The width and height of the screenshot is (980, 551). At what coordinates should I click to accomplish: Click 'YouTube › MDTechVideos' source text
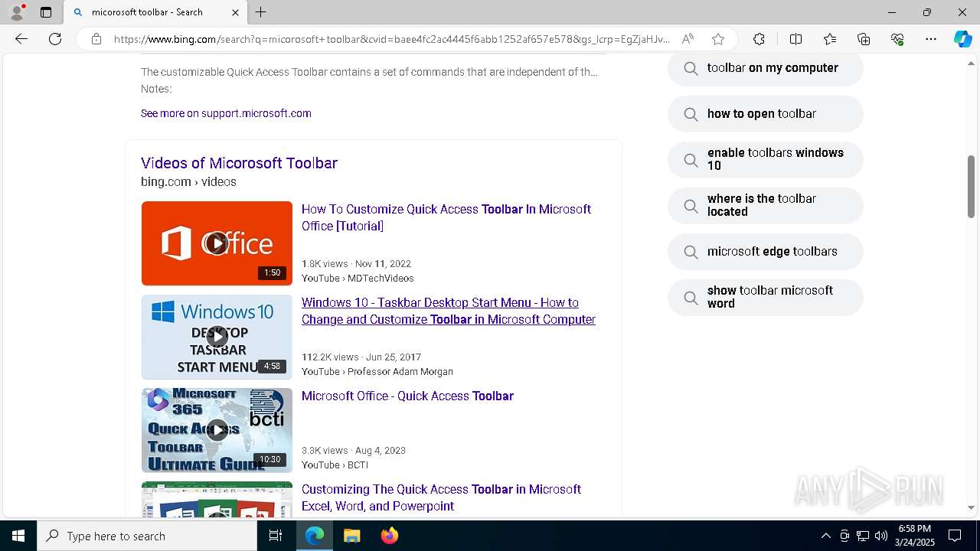tap(358, 279)
